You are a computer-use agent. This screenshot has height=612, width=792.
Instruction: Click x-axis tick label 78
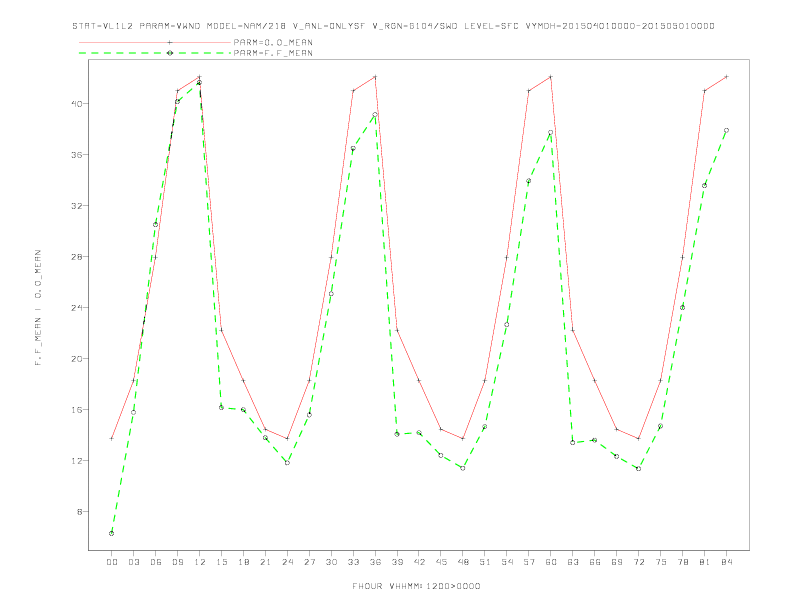pos(682,562)
